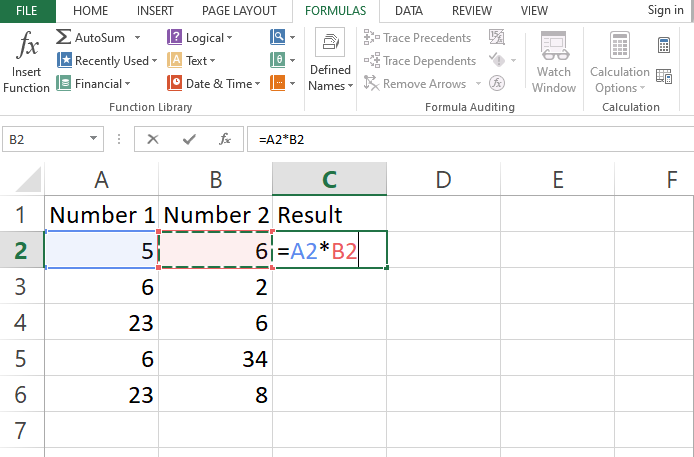Click the Insert Function fx ribbon icon
Viewport: 694px width, 457px height.
tap(27, 61)
